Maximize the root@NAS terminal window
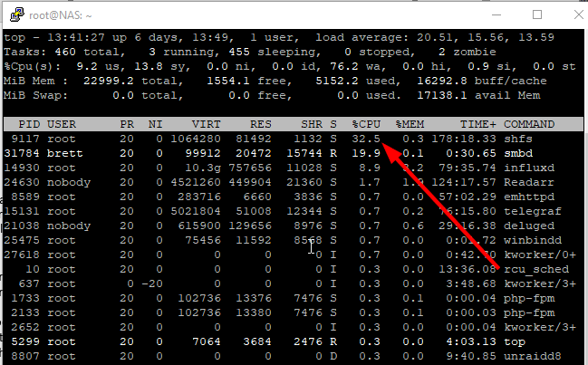Image resolution: width=588 pixels, height=365 pixels. click(x=537, y=15)
